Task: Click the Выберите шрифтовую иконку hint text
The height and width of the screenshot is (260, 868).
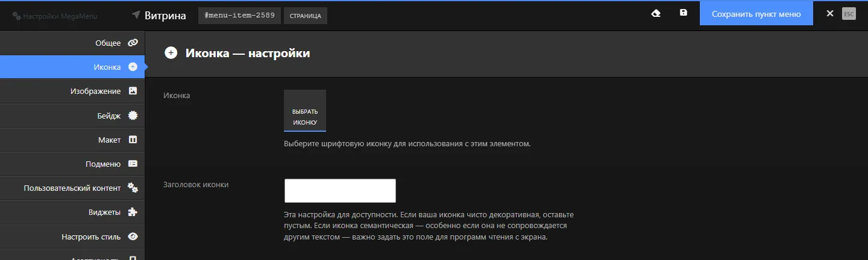Action: [x=407, y=144]
